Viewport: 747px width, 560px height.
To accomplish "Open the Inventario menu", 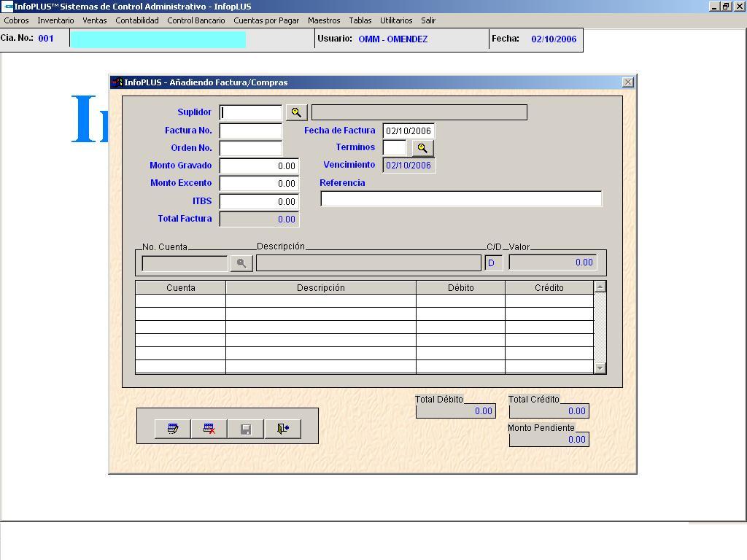I will (x=55, y=20).
